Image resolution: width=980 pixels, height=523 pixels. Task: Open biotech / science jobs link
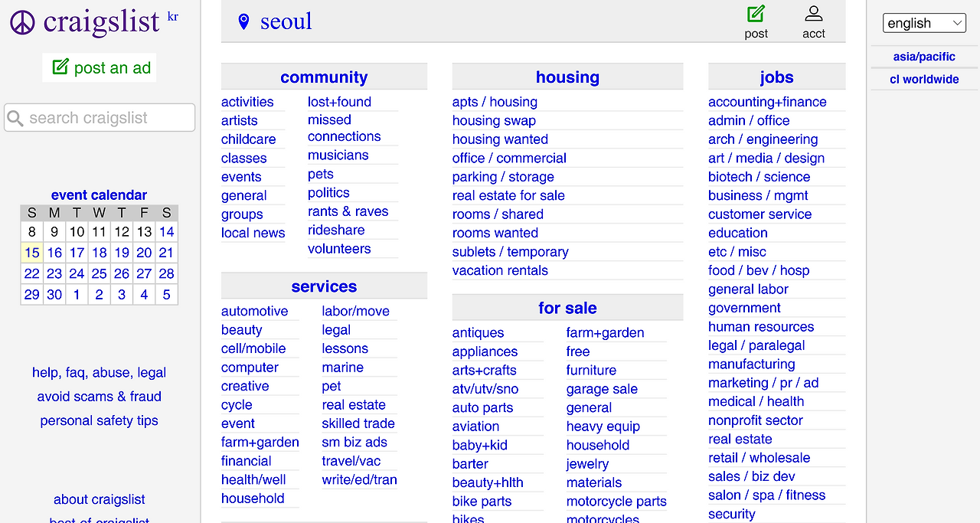[759, 177]
